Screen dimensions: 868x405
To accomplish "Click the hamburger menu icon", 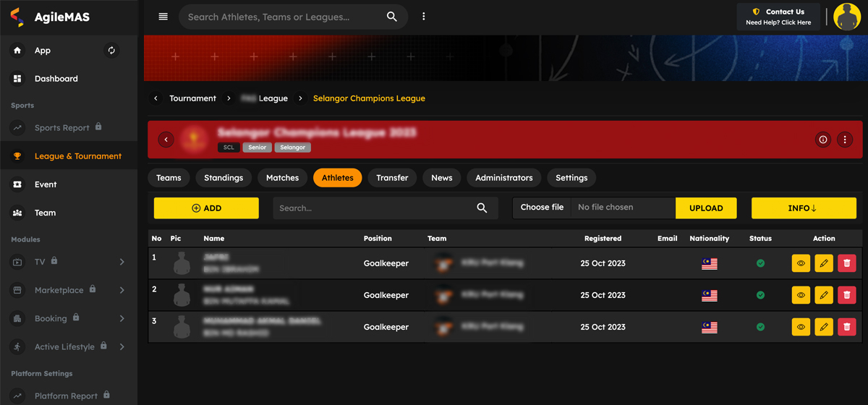I will tap(163, 17).
